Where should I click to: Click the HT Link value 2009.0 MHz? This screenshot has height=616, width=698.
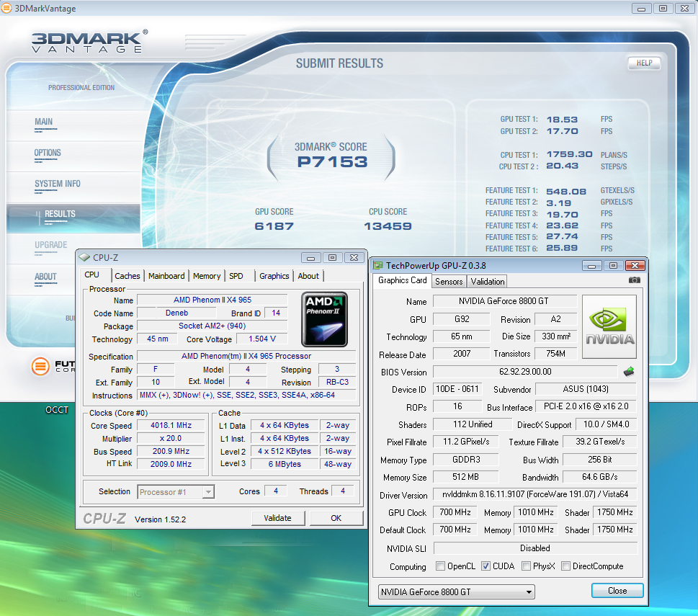(x=171, y=464)
